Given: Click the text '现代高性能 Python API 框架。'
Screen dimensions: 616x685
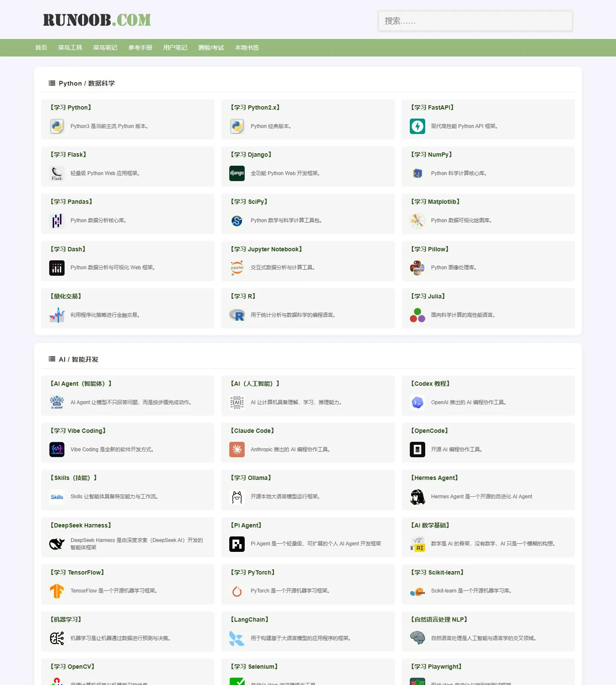Looking at the screenshot, I should [x=465, y=126].
